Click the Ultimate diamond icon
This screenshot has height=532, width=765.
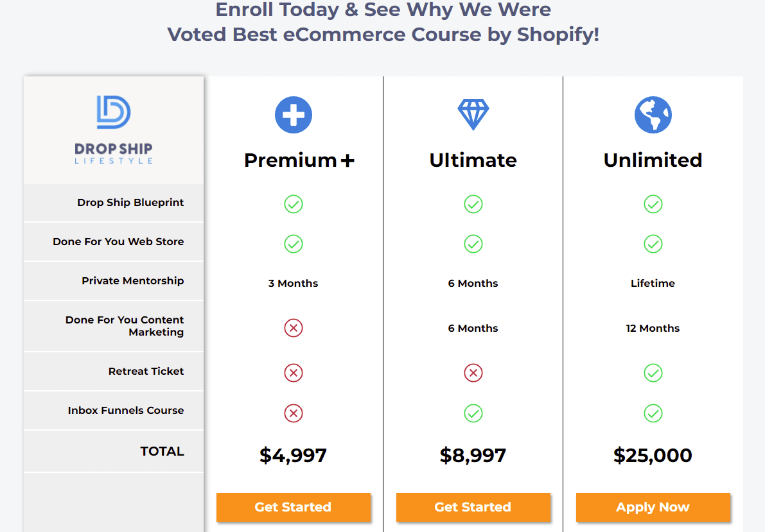pyautogui.click(x=473, y=115)
